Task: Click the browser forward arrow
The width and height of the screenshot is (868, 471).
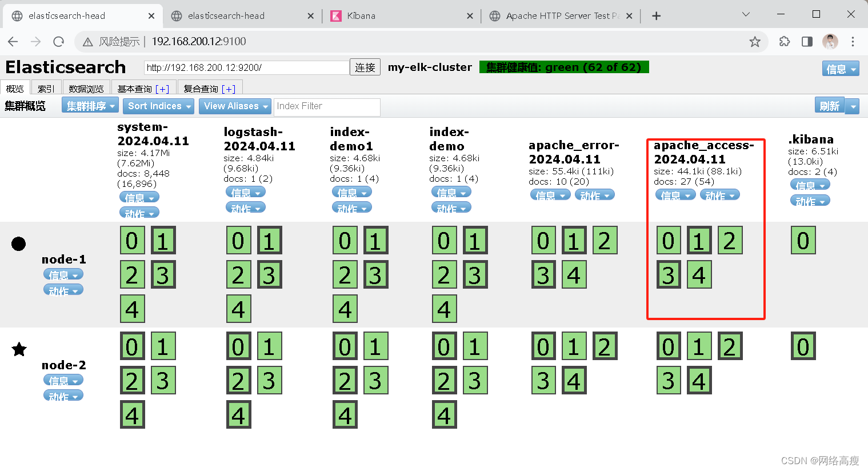Action: click(35, 41)
